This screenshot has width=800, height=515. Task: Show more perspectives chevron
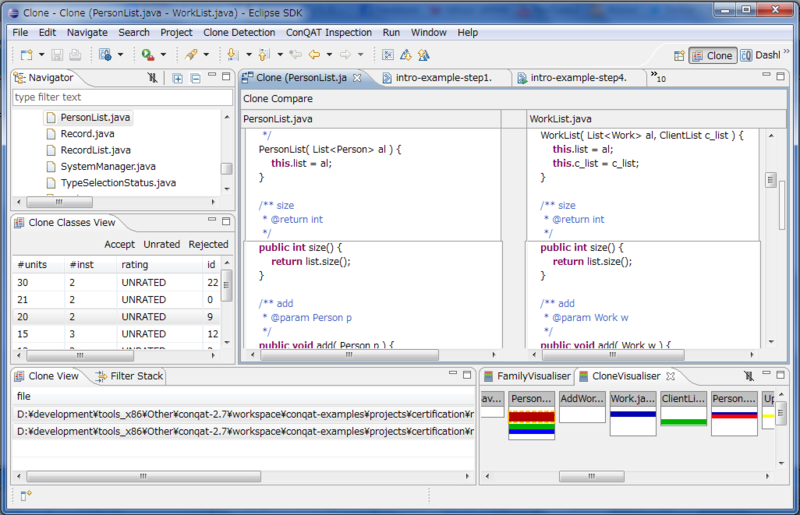pyautogui.click(x=786, y=52)
